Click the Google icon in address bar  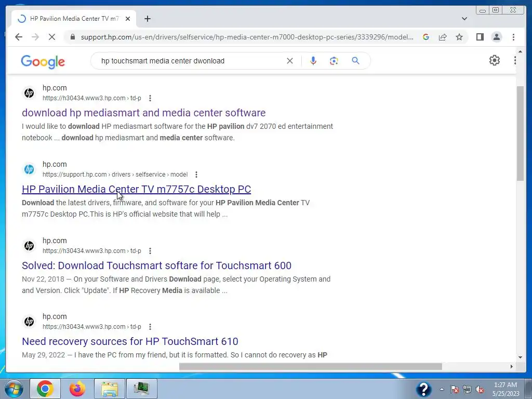(426, 37)
